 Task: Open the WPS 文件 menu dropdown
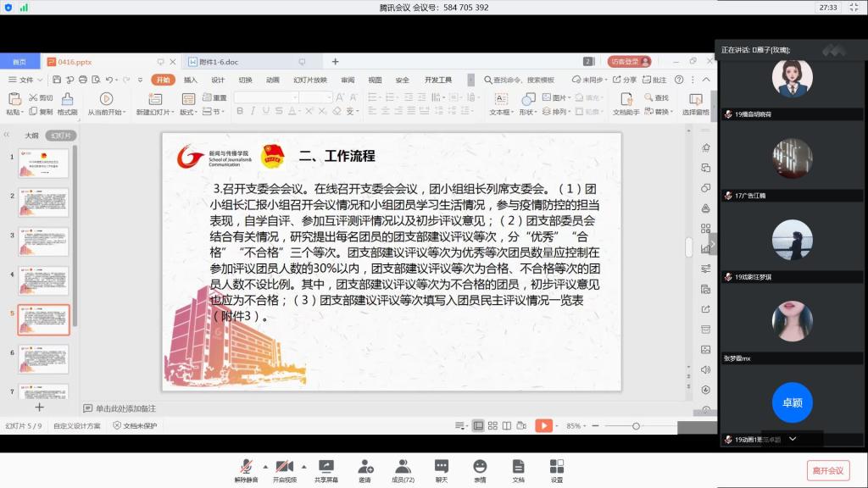[x=25, y=80]
